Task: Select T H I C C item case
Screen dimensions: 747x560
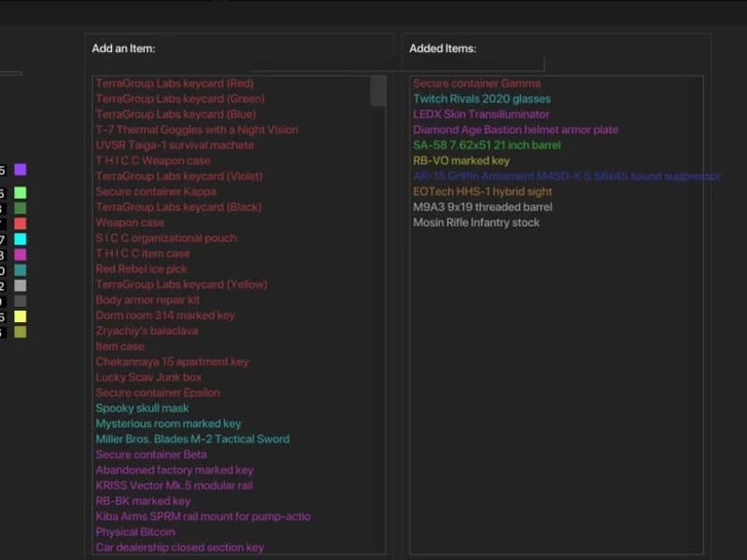Action: click(x=143, y=254)
